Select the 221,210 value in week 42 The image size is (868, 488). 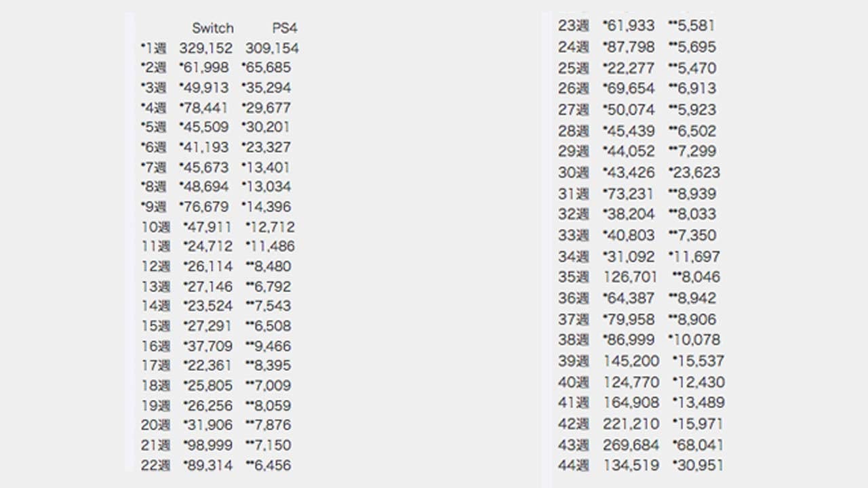pos(631,424)
